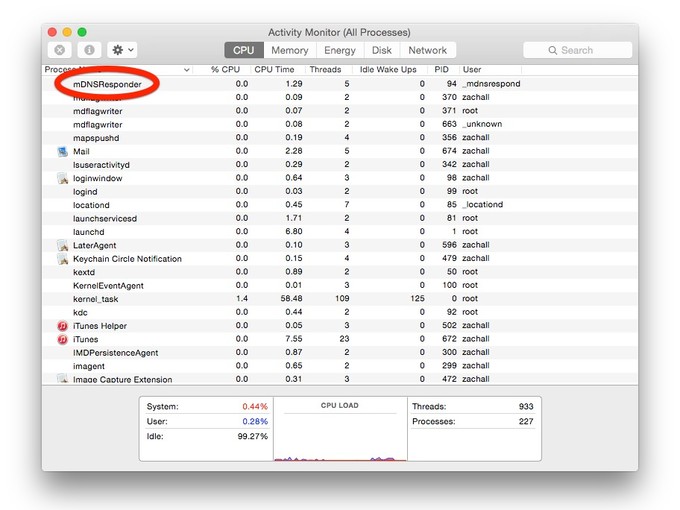
Task: Select the loginwindow process row
Action: tap(340, 178)
